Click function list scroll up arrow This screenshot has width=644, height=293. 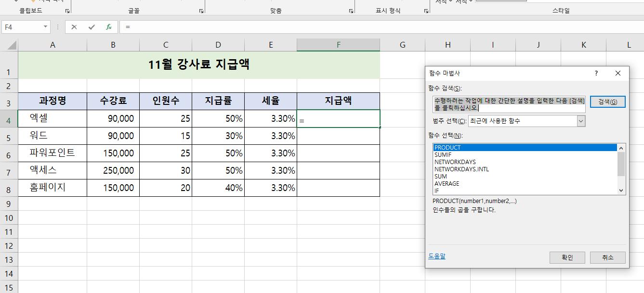click(x=621, y=148)
